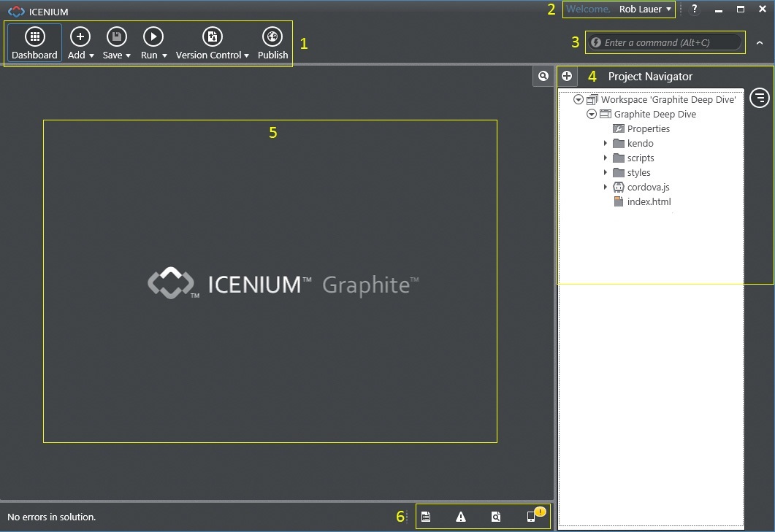Open the help question mark

tap(695, 9)
